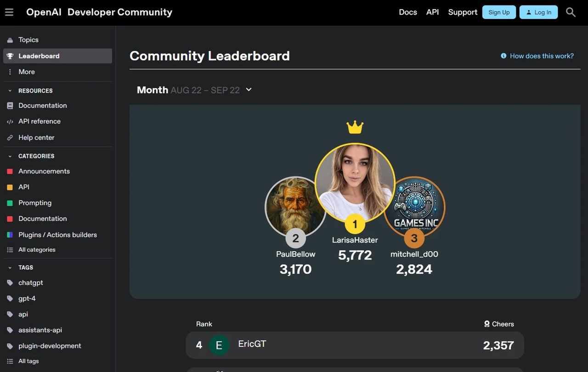Collapse the Resources sidebar section
Viewport: 588px width, 372px height.
(x=10, y=91)
